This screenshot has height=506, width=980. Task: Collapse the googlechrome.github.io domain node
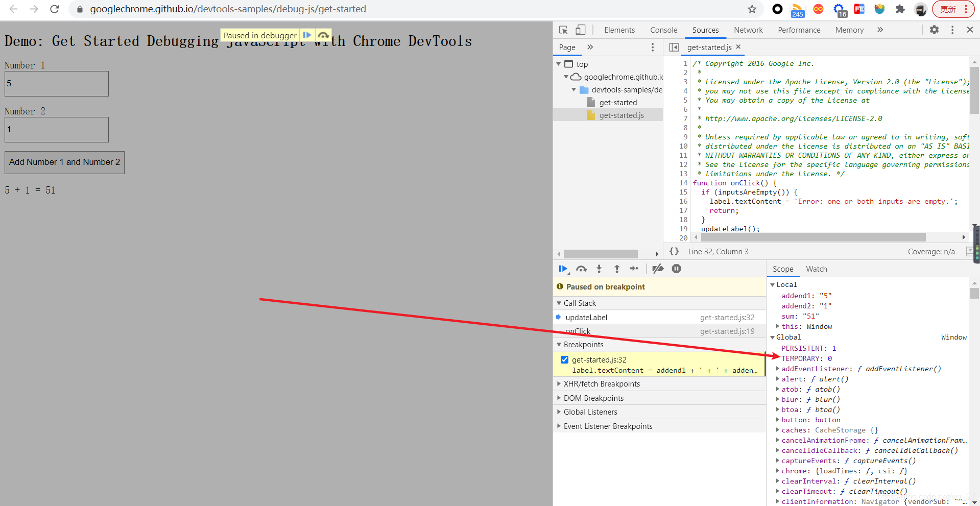(x=566, y=77)
